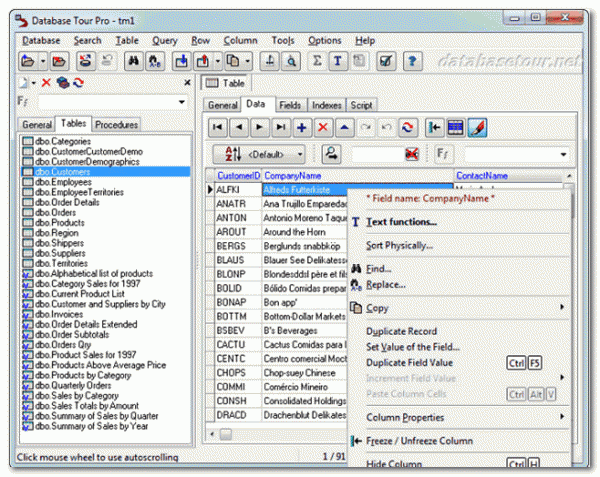Click the red X delete icon in left panel

(46, 83)
